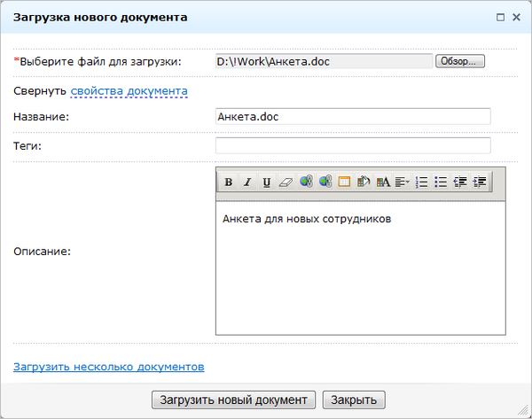Decrease the text indent
Screen dimensions: 532x419
pyautogui.click(x=460, y=182)
